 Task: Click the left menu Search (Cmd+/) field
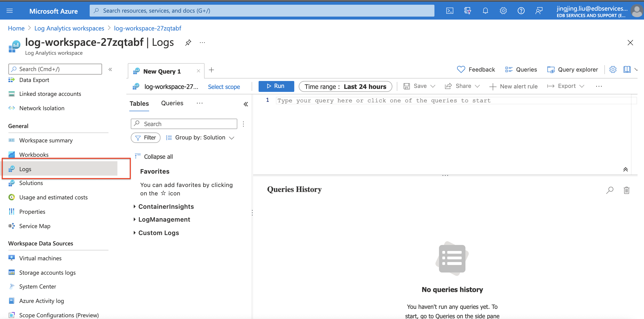[55, 69]
